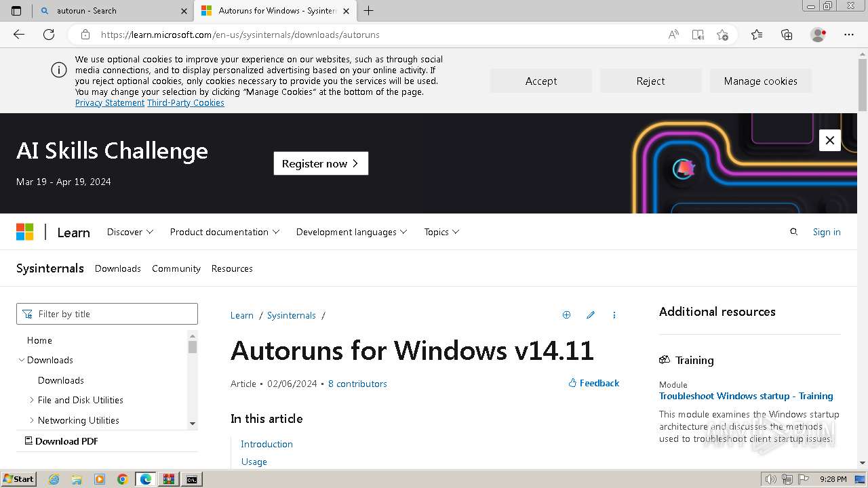Click the Sysinternals breadcrumb link

tap(292, 315)
